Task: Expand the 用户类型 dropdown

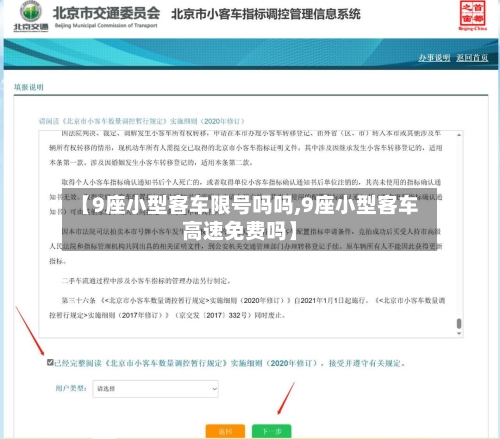Action: [x=155, y=389]
